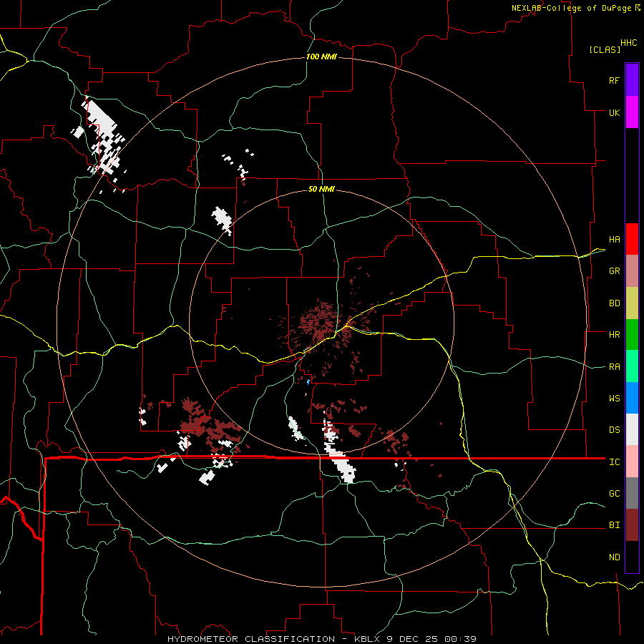This screenshot has height=644, width=644.
Task: Click the HA legend label
Action: [x=614, y=239]
